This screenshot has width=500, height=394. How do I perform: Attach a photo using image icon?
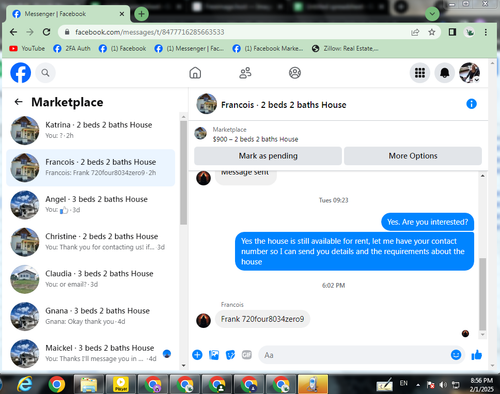tap(214, 355)
